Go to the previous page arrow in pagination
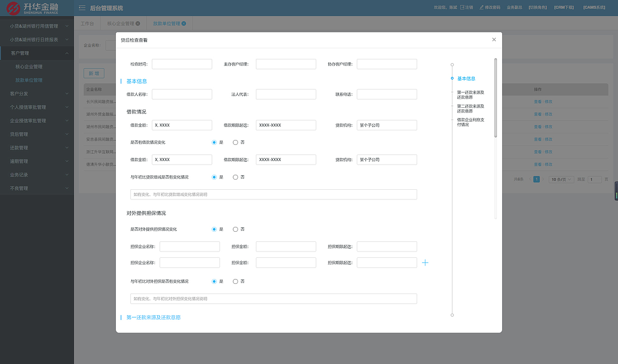The width and height of the screenshot is (618, 364). (530, 179)
